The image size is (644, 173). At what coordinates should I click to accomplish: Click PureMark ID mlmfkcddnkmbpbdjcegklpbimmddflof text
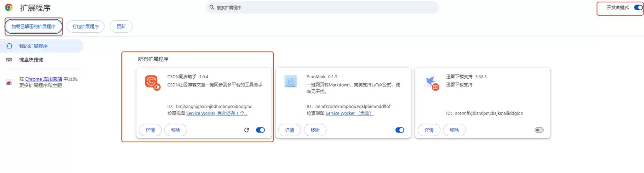(x=349, y=106)
